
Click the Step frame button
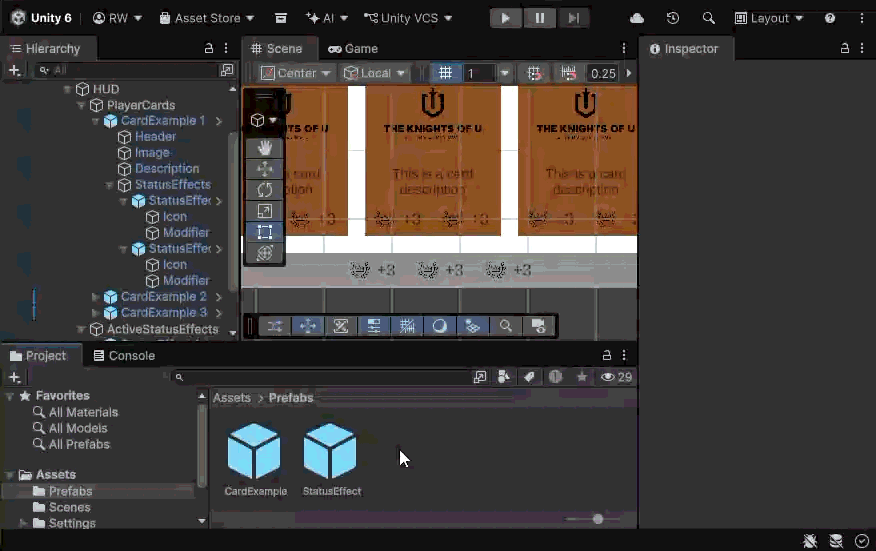(573, 18)
